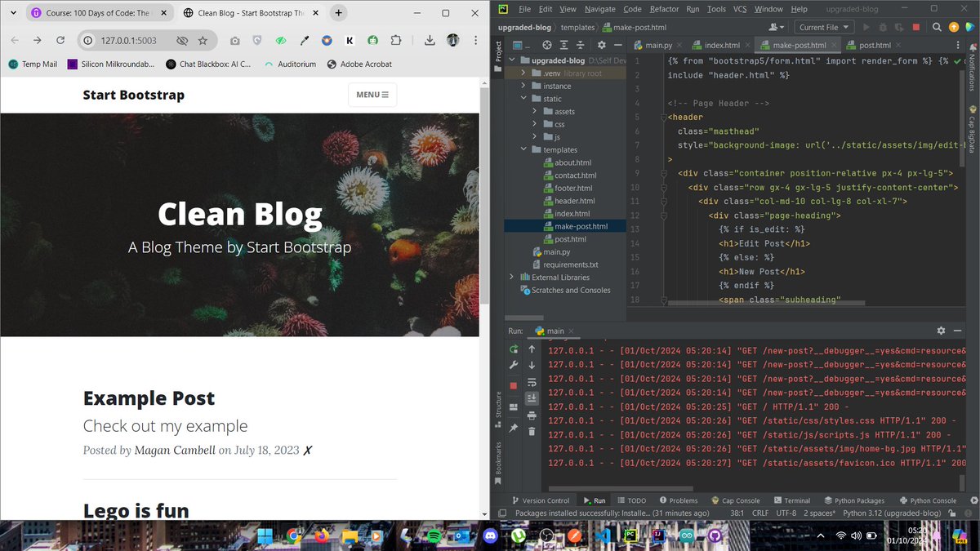Click the MENU button on Clean Blog page
The image size is (980, 551).
[x=372, y=95]
